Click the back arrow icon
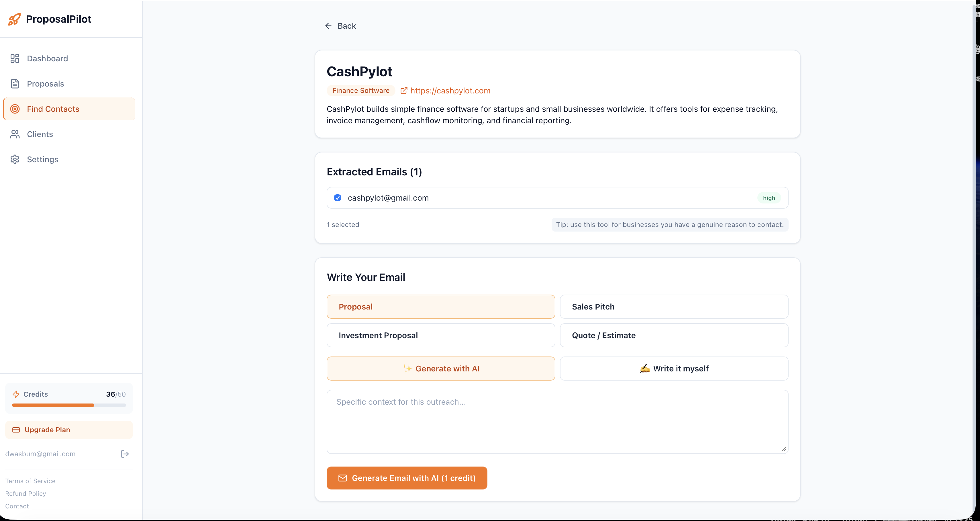 click(x=328, y=26)
